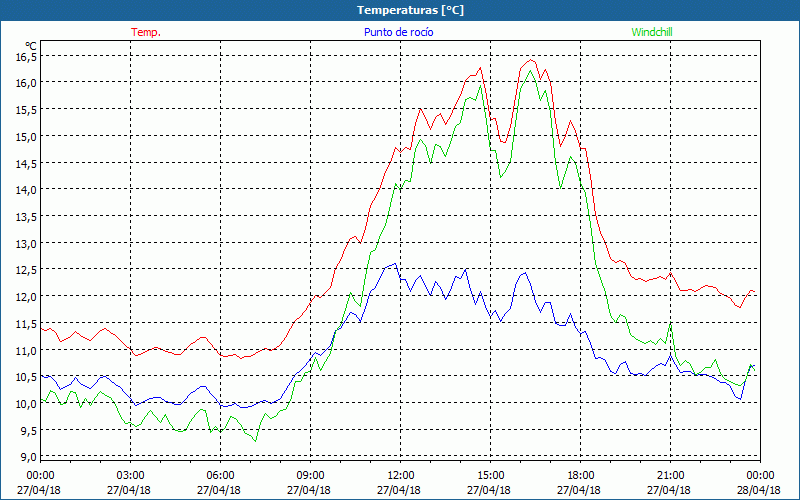Click the 16,5 y-axis value
Viewport: 800px width, 500px height.
click(26, 57)
